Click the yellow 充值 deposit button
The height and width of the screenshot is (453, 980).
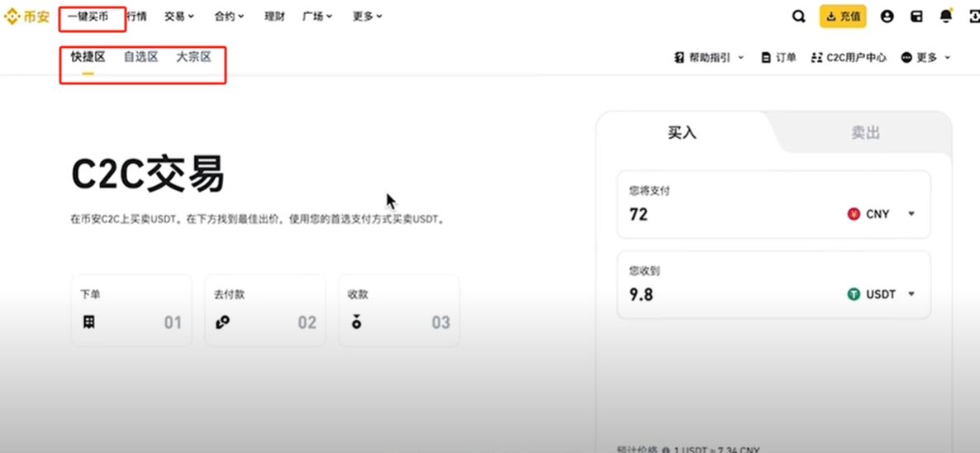tap(843, 16)
